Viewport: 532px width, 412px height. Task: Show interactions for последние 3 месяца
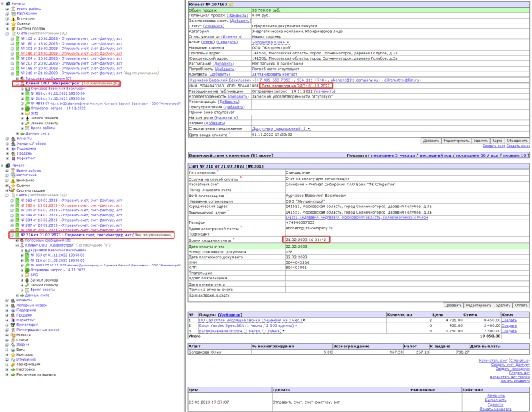point(393,155)
